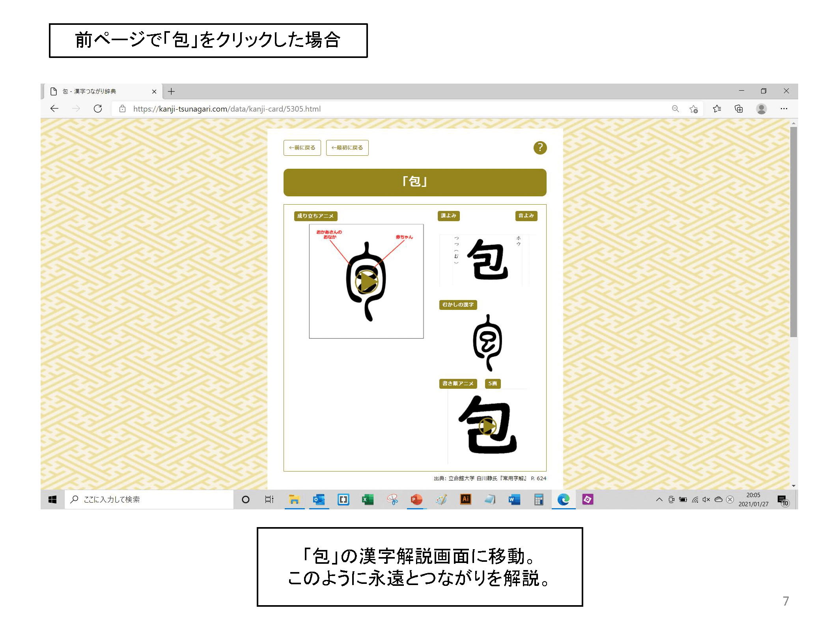Click the page vertical scrollbar
Viewport: 840px width, 630px height.
point(793,233)
